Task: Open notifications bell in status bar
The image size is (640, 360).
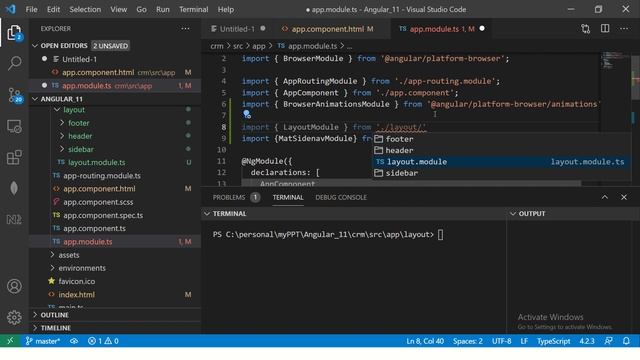Action: 626,341
